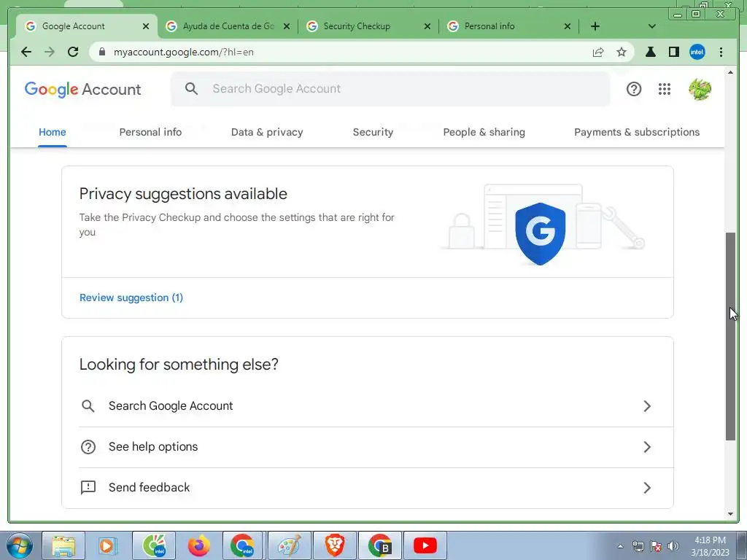Screen dimensions: 747x560
Task: Click the browser forward arrow
Action: click(50, 52)
